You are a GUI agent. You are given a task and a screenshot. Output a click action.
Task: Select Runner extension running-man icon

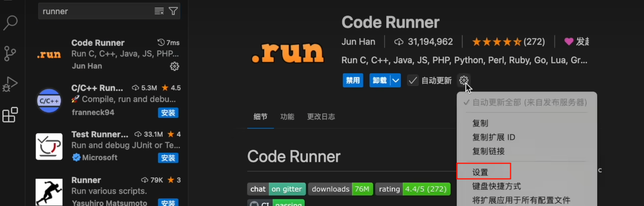click(x=49, y=192)
